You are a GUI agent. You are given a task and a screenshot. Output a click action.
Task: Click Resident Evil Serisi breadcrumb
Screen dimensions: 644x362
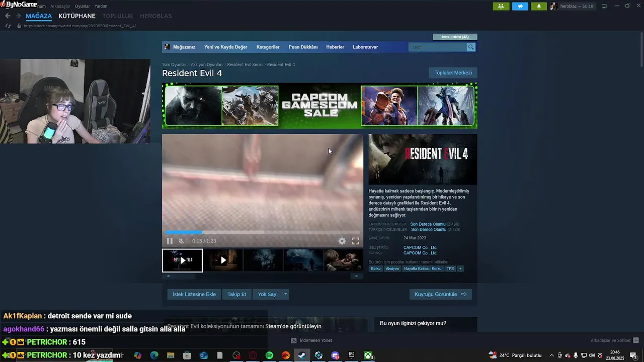coord(245,64)
